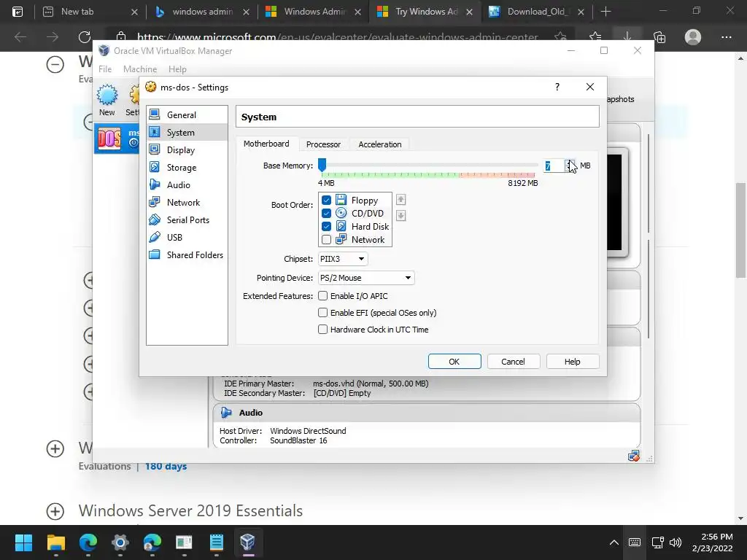This screenshot has height=560, width=747.
Task: Expand section above Evaluations 180 days
Action: pyautogui.click(x=55, y=448)
